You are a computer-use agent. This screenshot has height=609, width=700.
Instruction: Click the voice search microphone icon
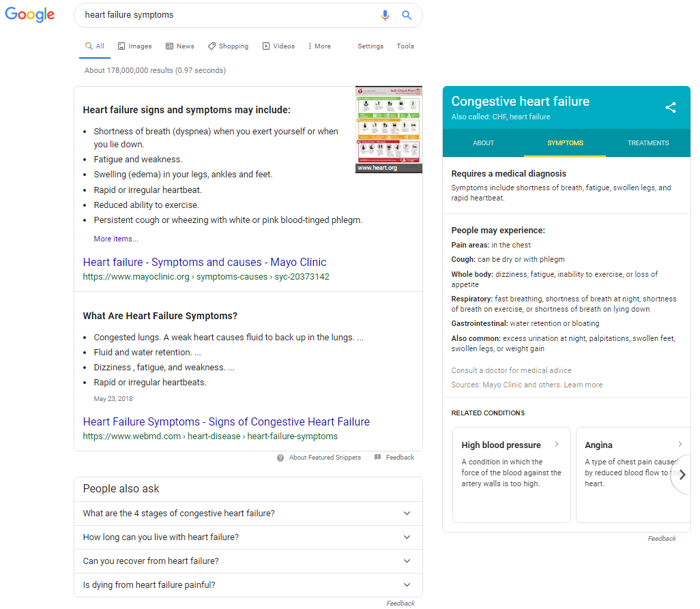click(385, 15)
